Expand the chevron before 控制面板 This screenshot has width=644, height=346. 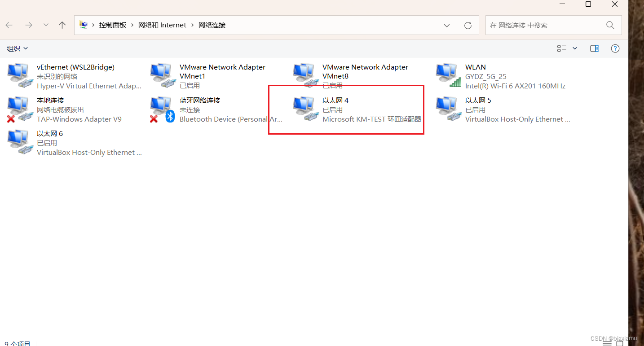[94, 25]
